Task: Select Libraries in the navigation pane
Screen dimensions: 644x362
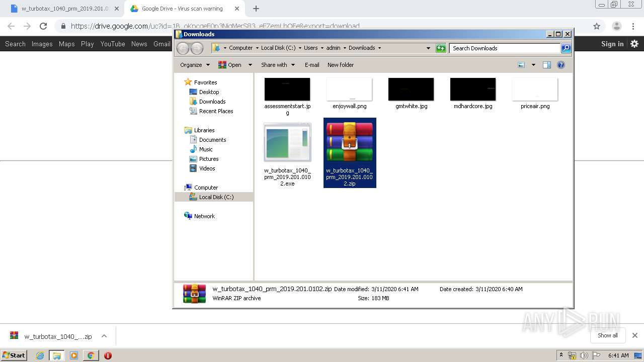Action: [x=200, y=130]
